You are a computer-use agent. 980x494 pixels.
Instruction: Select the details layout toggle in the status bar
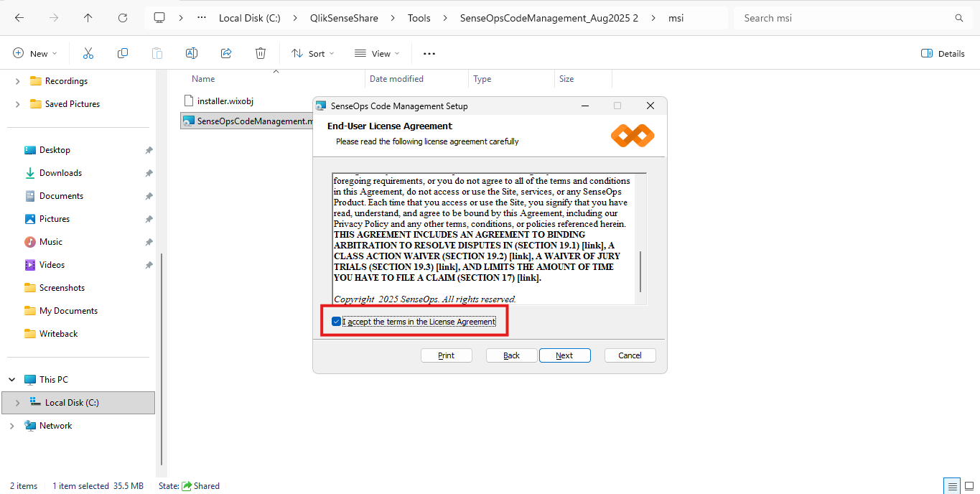pos(953,486)
